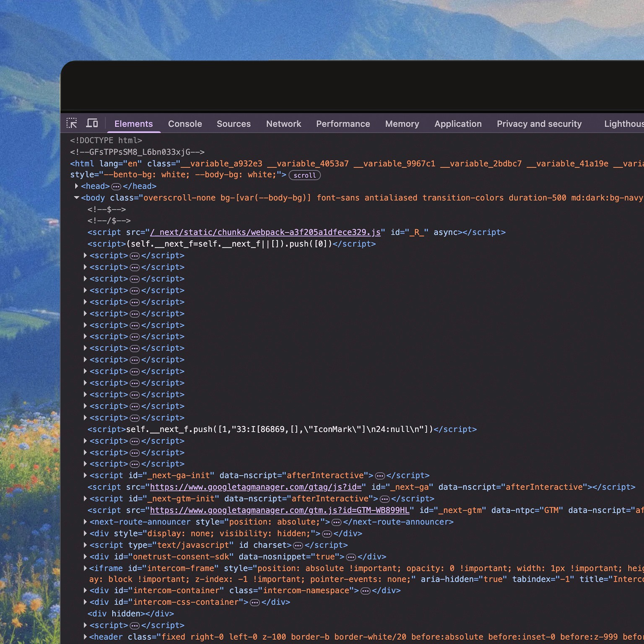Switch to the Sources tab
This screenshot has height=644, width=644.
click(234, 124)
